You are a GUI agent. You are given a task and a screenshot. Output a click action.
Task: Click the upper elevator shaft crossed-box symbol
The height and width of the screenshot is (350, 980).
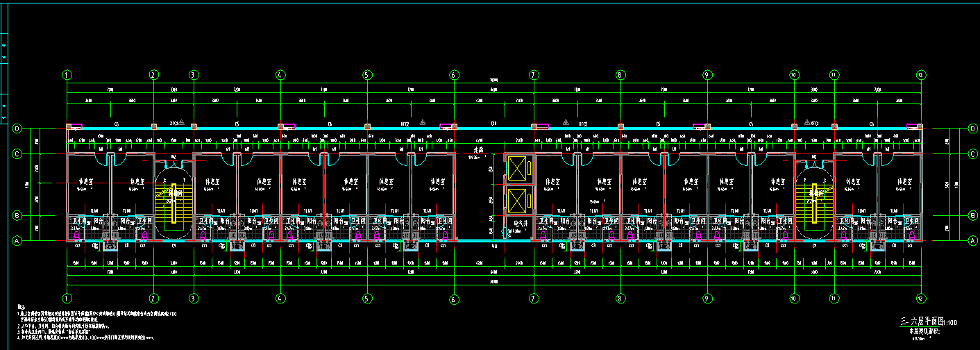[x=518, y=169]
